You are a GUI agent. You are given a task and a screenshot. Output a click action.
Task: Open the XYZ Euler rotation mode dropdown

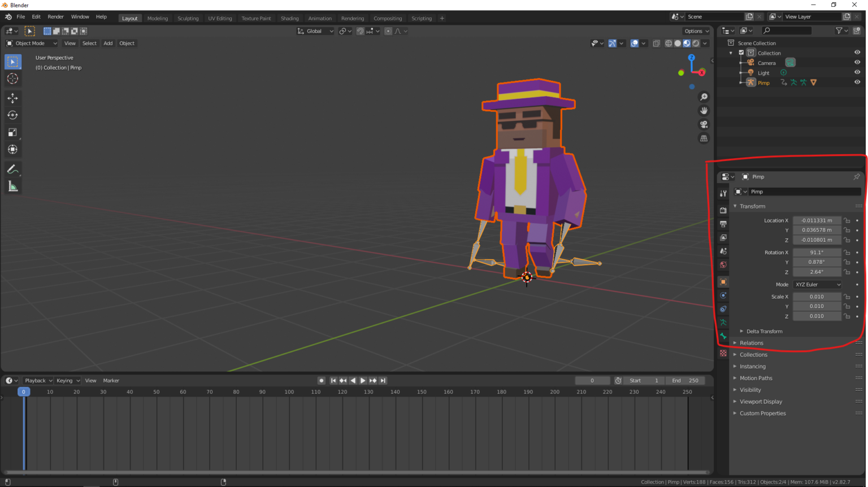[817, 284]
